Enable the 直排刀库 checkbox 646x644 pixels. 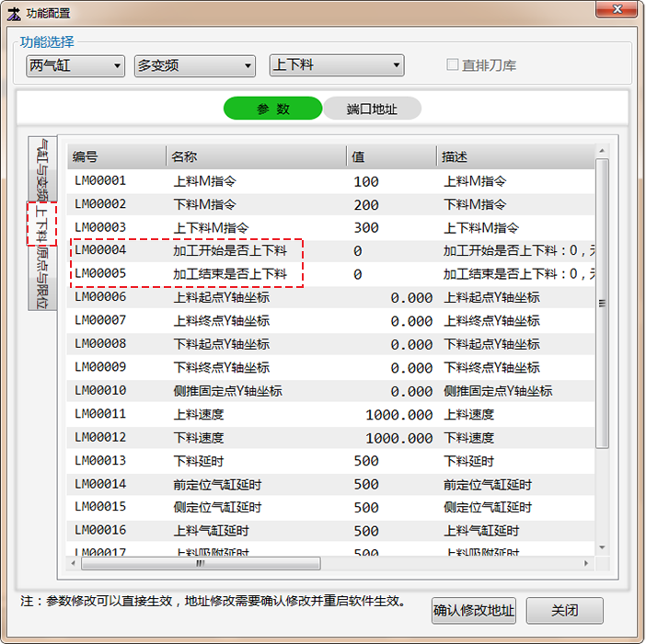point(453,64)
